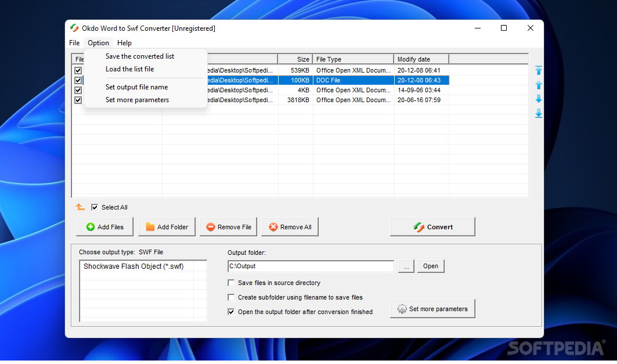Open the output folder with Open button
The image size is (617, 364).
pos(431,266)
